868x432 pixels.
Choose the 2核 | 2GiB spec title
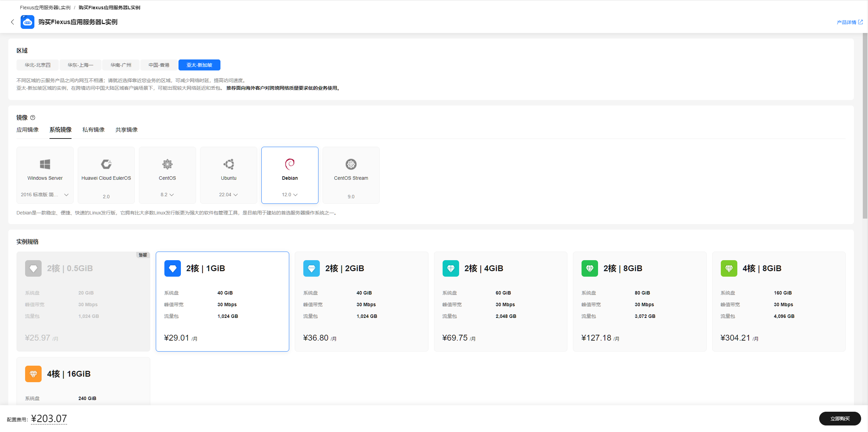pos(345,268)
